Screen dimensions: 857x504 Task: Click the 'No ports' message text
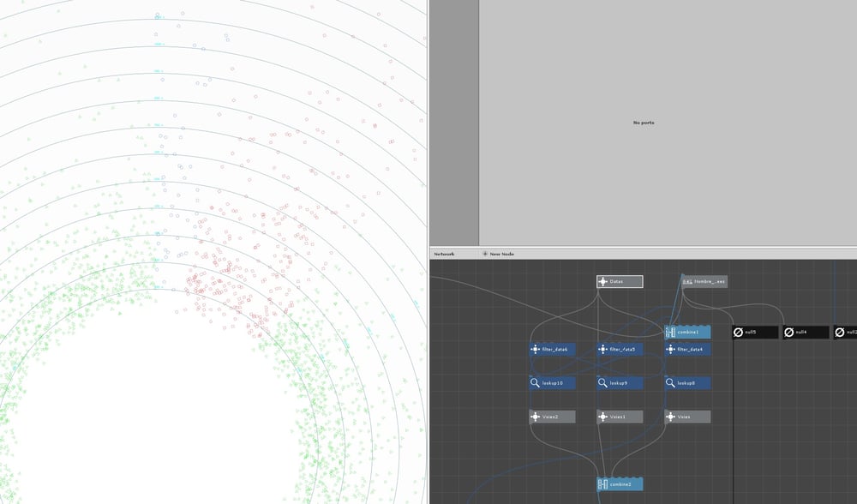tap(644, 123)
